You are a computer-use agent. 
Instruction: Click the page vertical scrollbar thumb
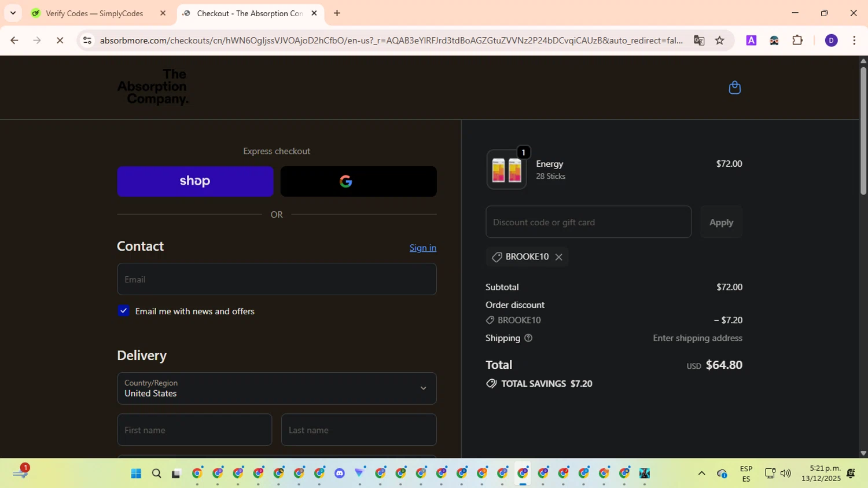[x=863, y=131]
